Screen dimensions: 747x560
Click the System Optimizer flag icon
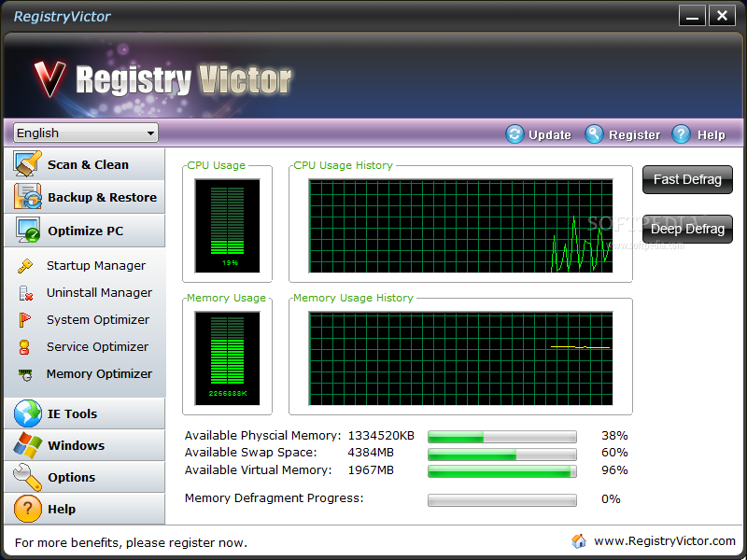(x=26, y=320)
